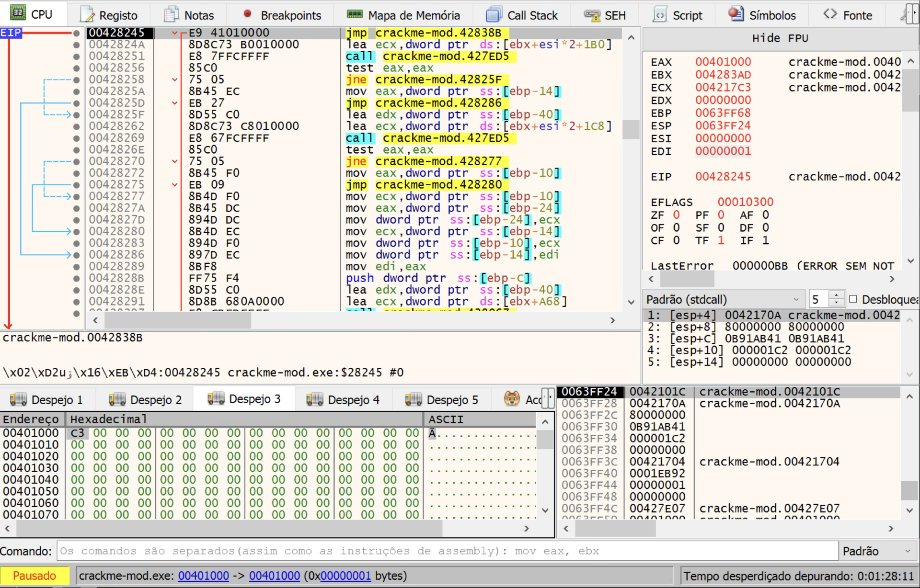Click the Despejo 1 icon

(x=18, y=399)
